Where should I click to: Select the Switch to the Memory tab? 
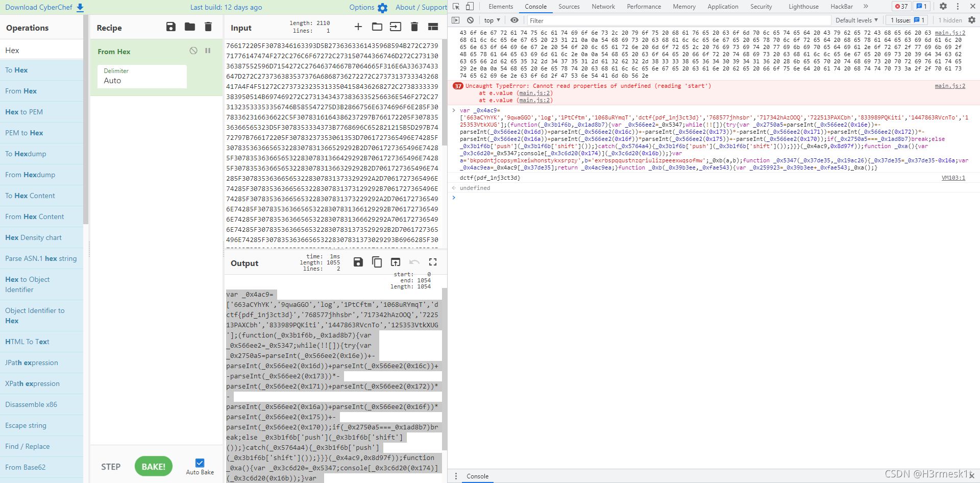coord(684,7)
